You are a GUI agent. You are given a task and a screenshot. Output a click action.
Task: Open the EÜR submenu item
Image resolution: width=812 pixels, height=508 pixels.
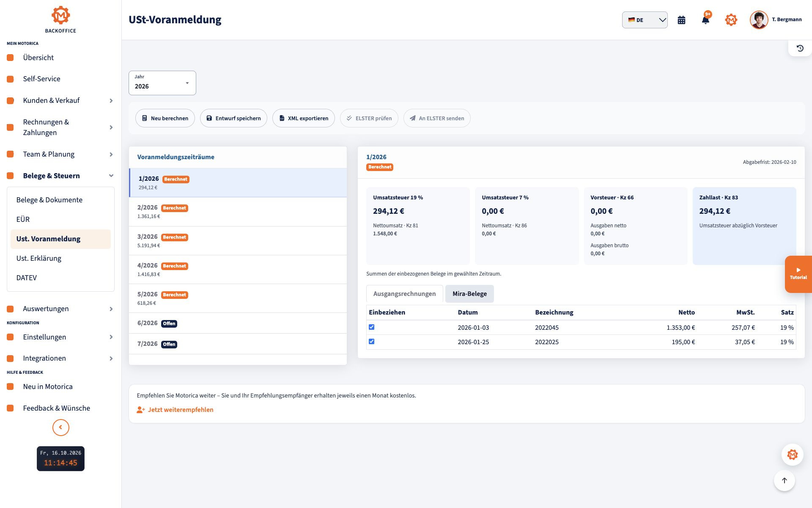click(60, 219)
